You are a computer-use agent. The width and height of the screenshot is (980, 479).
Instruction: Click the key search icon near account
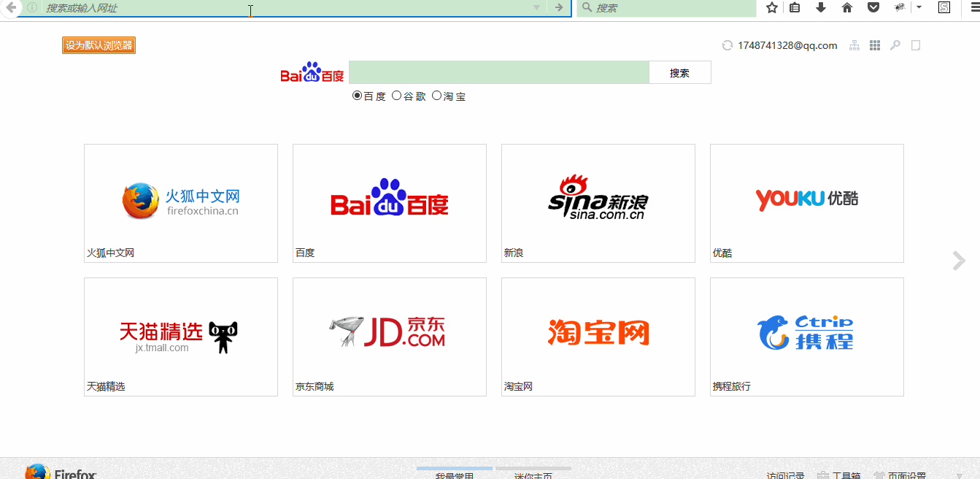click(895, 45)
